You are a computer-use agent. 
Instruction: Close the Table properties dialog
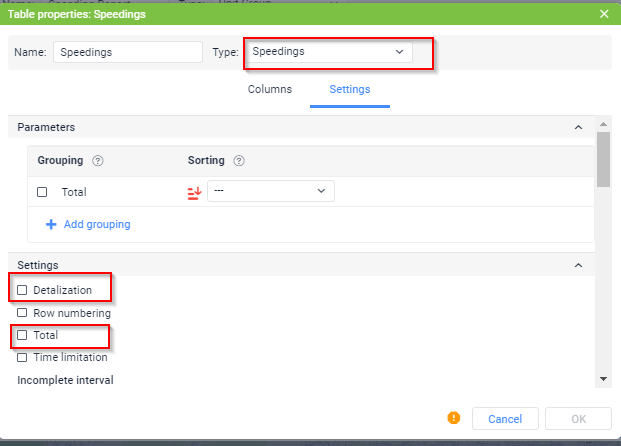click(603, 14)
